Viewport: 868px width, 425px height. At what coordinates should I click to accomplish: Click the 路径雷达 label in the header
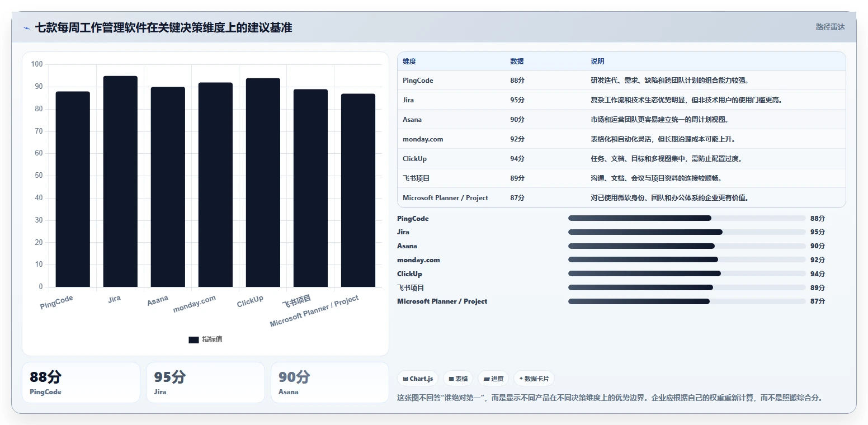click(x=830, y=27)
